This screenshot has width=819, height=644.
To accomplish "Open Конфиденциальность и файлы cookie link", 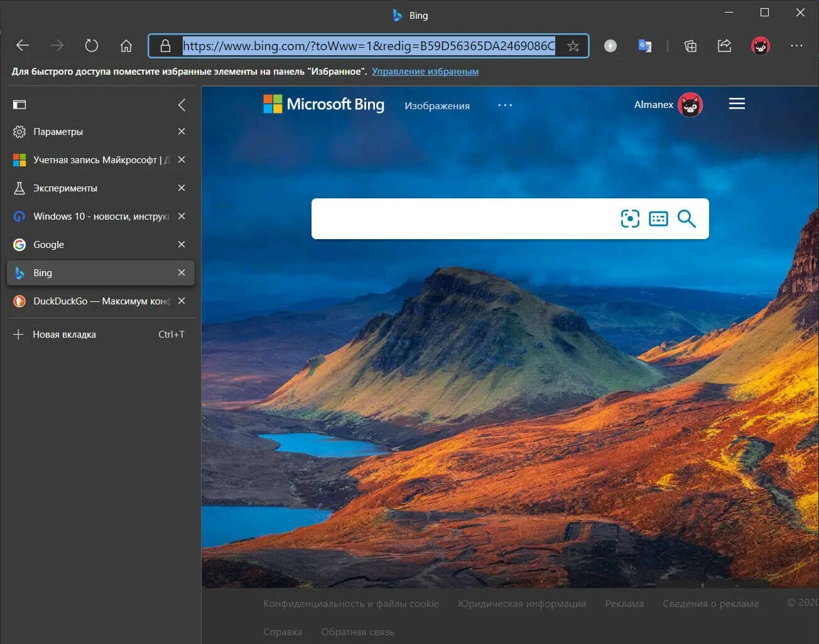I will [350, 603].
